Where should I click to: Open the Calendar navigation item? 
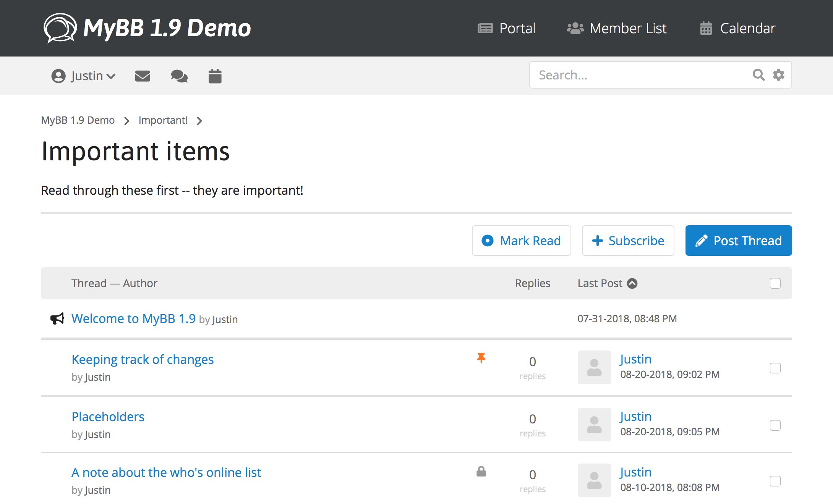pyautogui.click(x=737, y=28)
